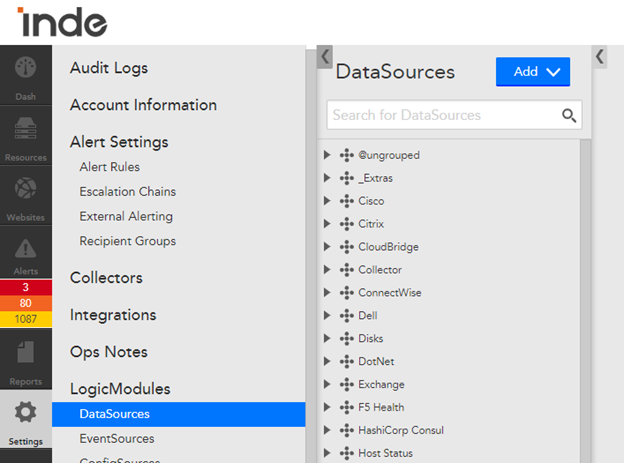Go to External Alerting
Screen dimensions: 624x463
[126, 216]
